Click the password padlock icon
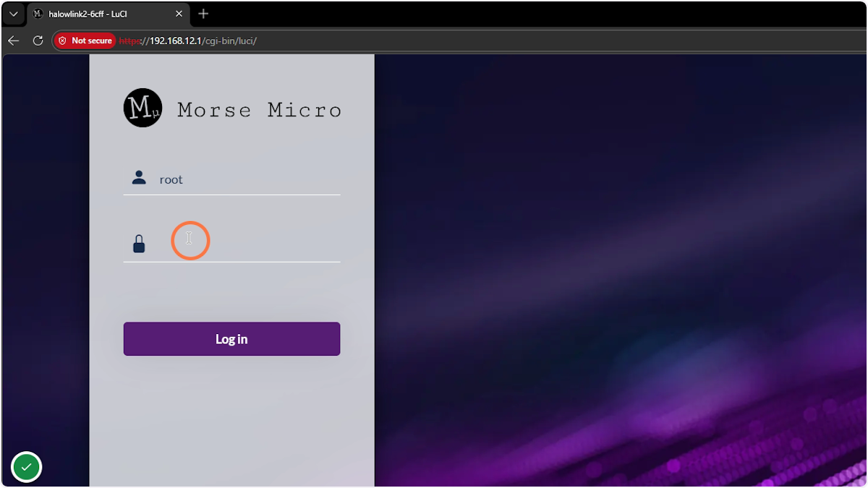The height and width of the screenshot is (488, 868). coord(138,244)
